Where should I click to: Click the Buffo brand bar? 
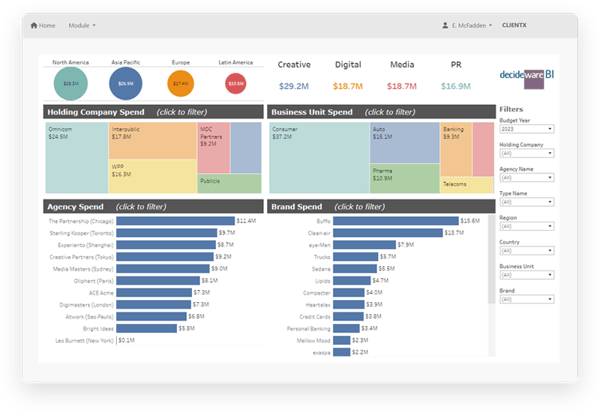pos(396,221)
